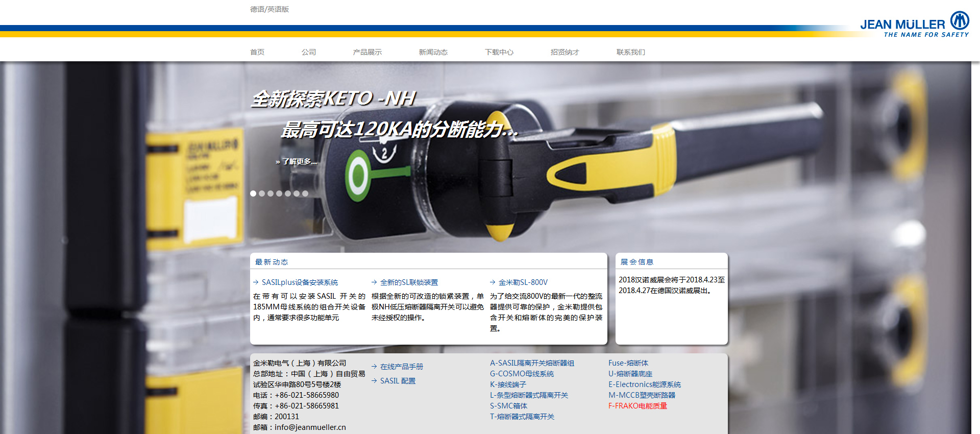
Task: Open the SASIL 配置 link
Action: [398, 381]
